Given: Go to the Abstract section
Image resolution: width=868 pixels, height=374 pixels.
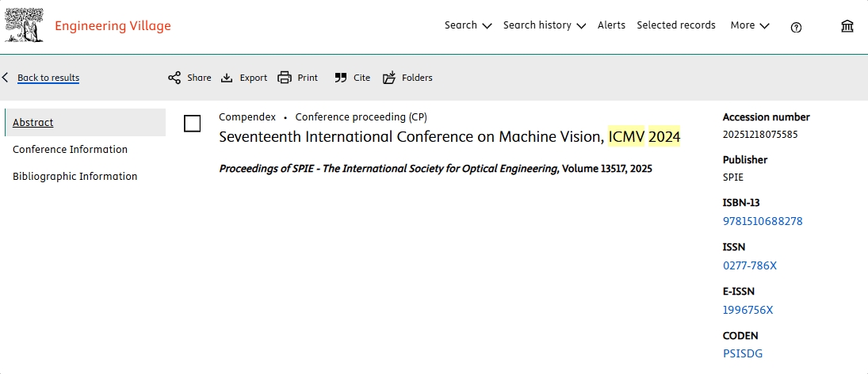Looking at the screenshot, I should point(86,122).
